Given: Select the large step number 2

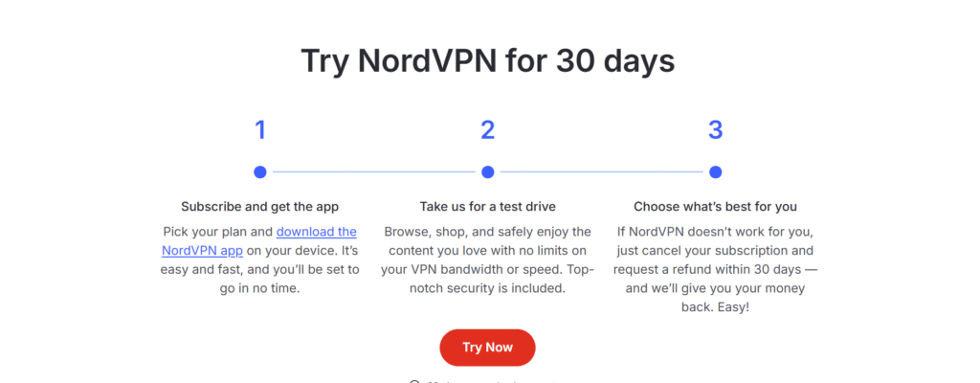Looking at the screenshot, I should point(488,130).
